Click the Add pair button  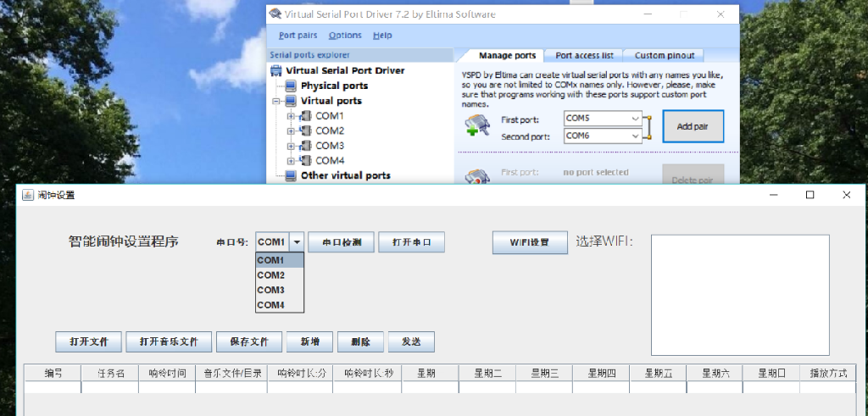coord(693,127)
